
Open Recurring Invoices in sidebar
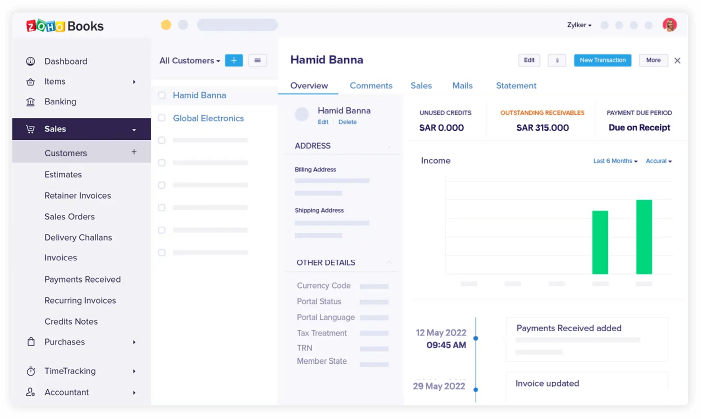[x=80, y=300]
